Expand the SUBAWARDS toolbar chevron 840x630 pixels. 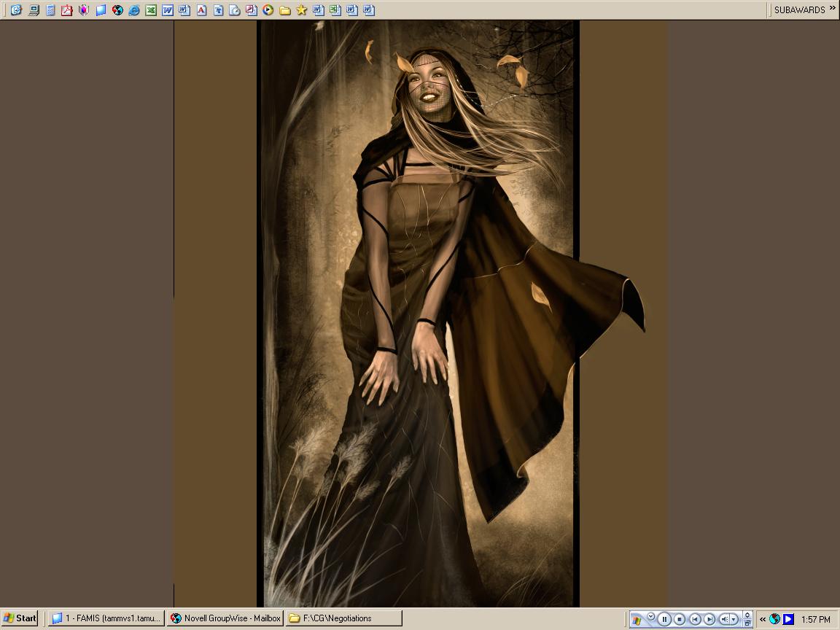coord(832,9)
